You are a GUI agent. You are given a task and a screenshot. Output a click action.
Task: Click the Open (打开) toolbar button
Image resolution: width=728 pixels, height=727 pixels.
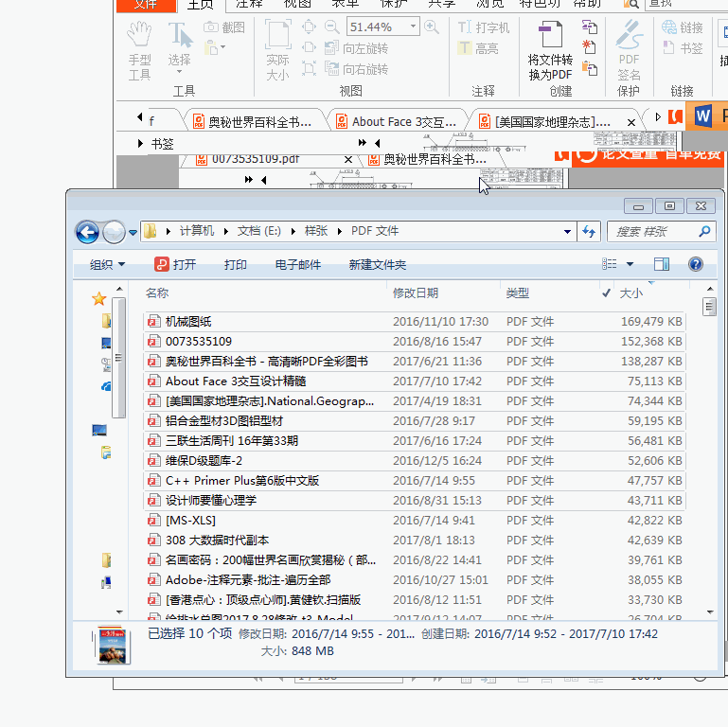click(x=175, y=265)
